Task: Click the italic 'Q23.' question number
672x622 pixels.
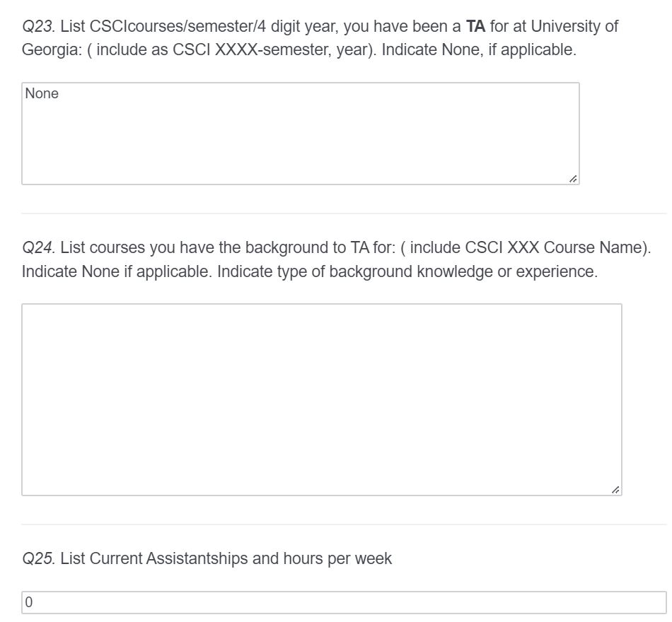Action: coord(39,27)
